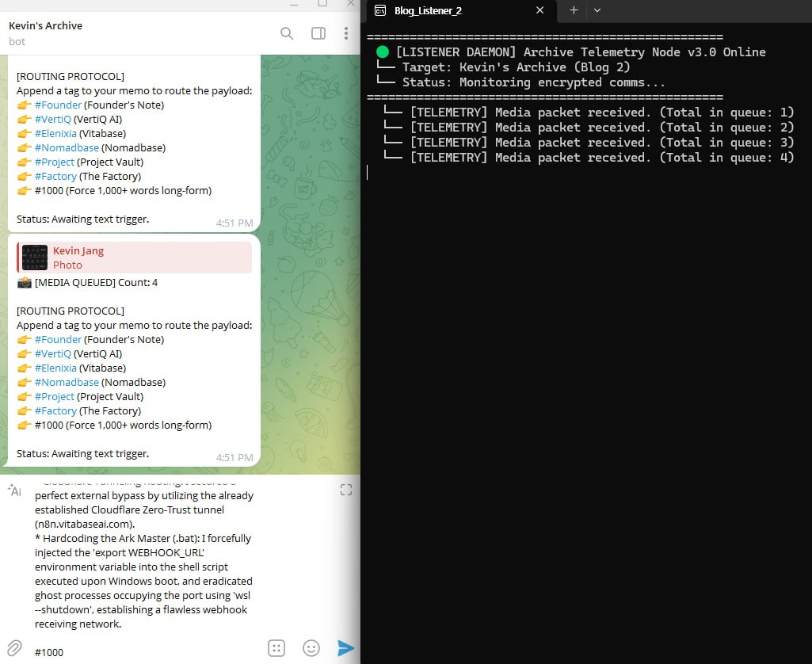Click #Founder hashtag in the upper message
The height and width of the screenshot is (664, 812).
coord(58,105)
